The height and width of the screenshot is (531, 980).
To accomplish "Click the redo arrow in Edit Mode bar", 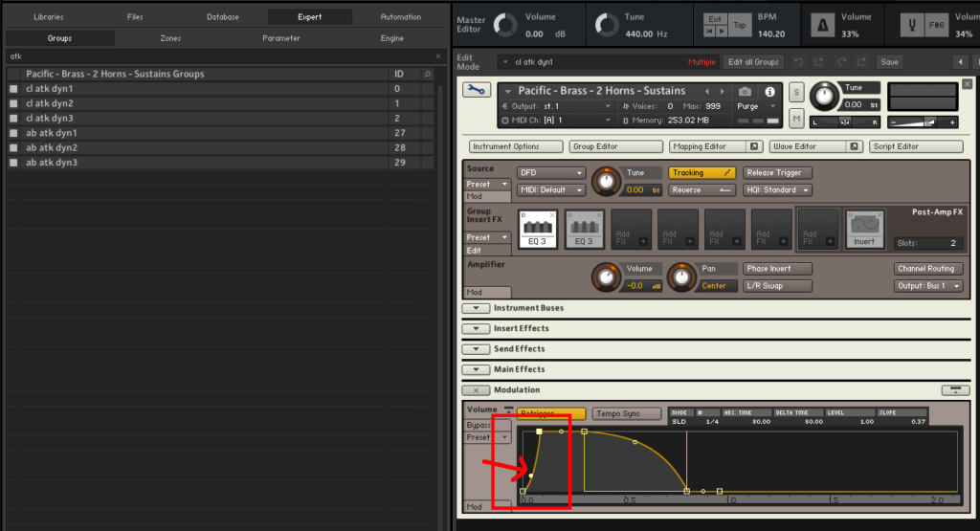I will point(842,62).
